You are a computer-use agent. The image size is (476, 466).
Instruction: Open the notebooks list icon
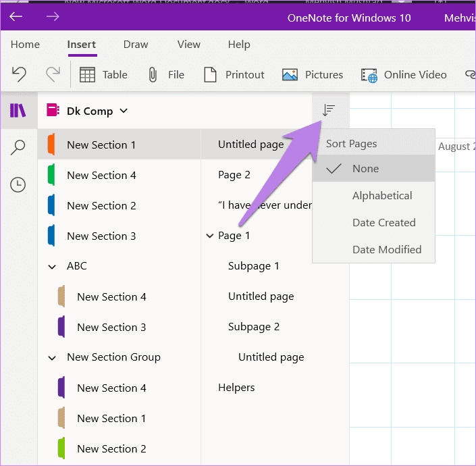point(18,110)
